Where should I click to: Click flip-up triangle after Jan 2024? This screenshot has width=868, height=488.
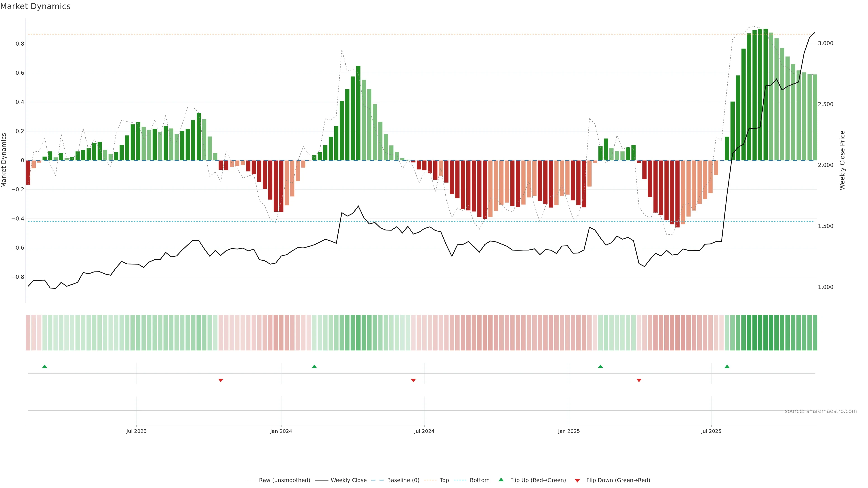314,366
